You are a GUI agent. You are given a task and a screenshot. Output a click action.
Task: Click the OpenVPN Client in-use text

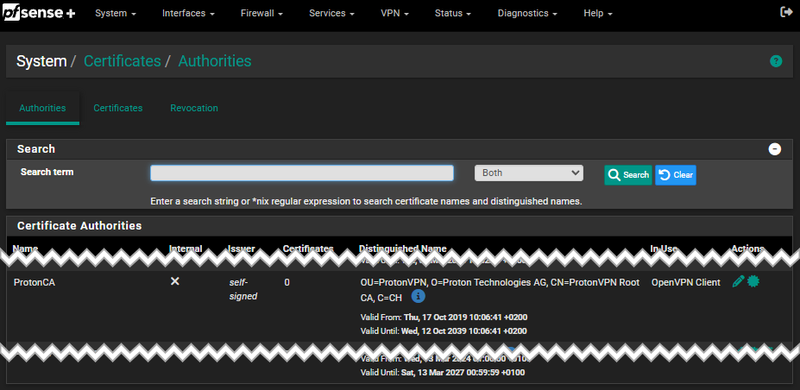686,282
